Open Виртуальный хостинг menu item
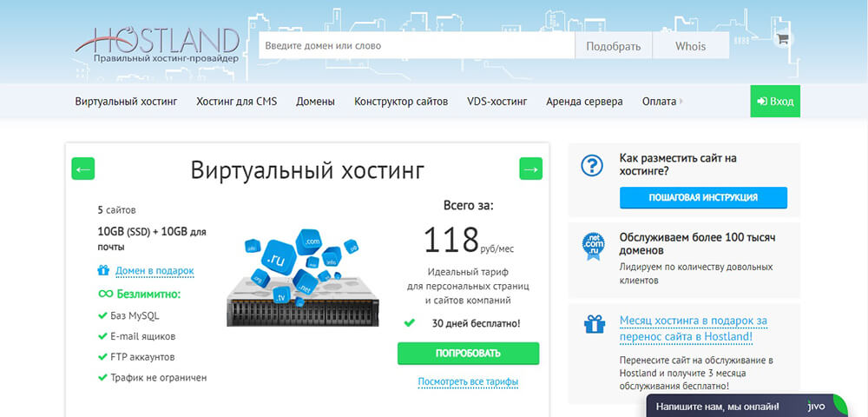The width and height of the screenshot is (868, 417). tap(126, 102)
